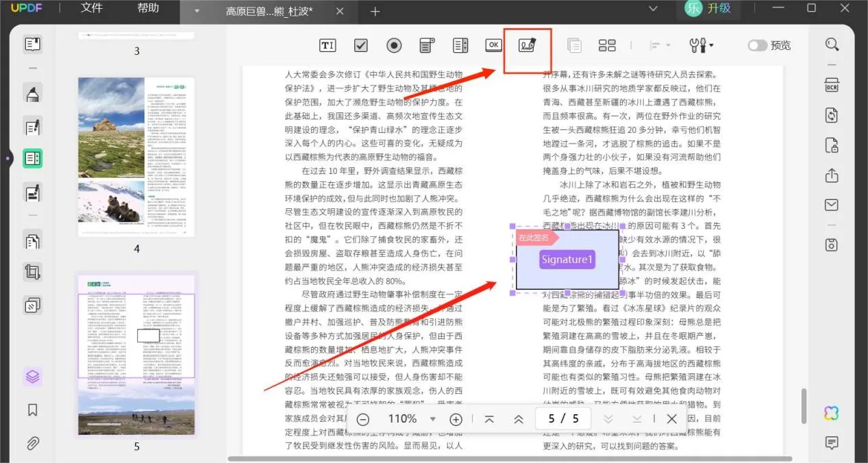Click the line starting 在过去 10 年里
868x463 pixels.
[x=382, y=171]
